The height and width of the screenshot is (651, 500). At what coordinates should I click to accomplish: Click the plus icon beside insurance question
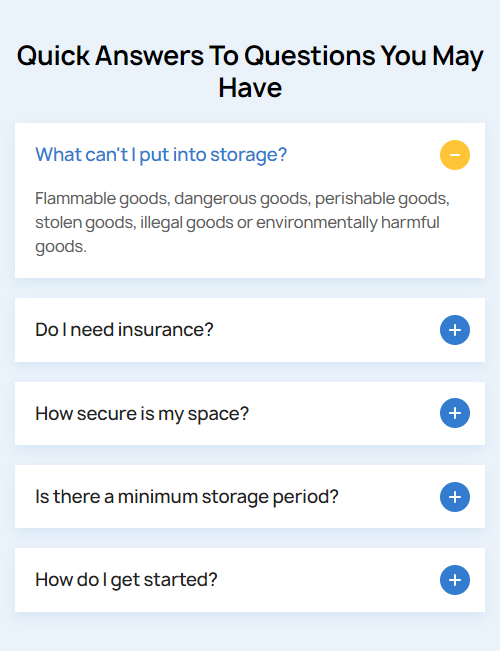pyautogui.click(x=455, y=330)
